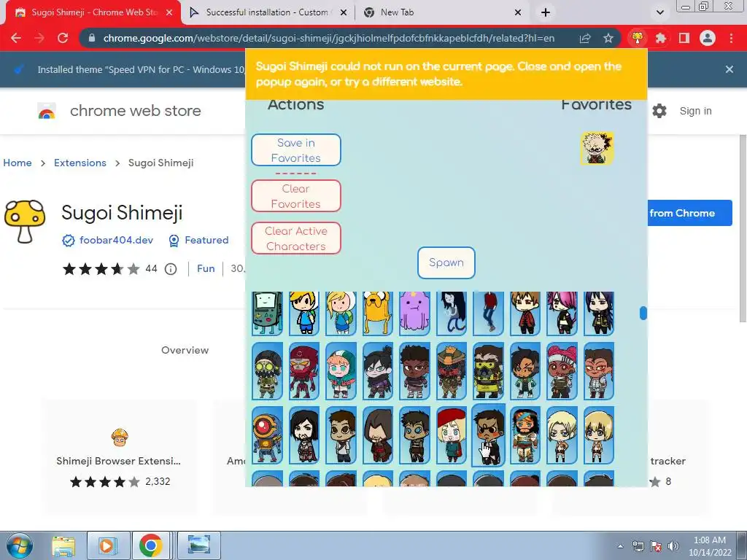Click the Save in Favorites button
The height and width of the screenshot is (560, 747).
click(296, 150)
